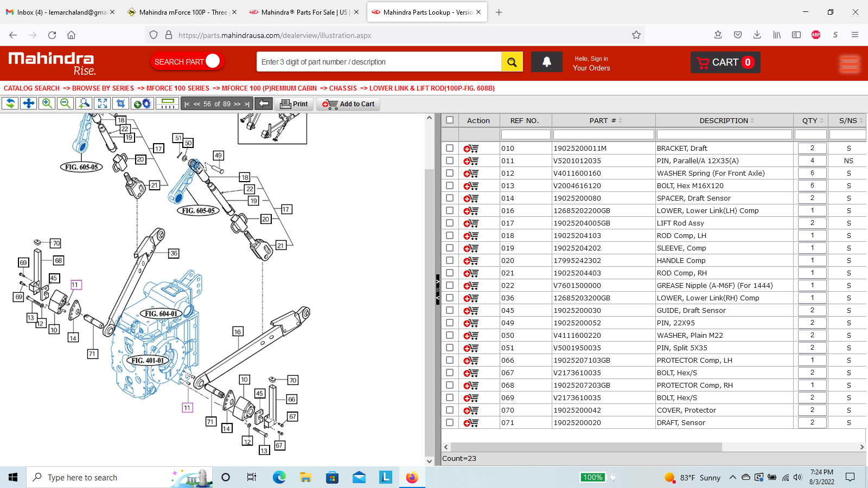This screenshot has height=488, width=868.
Task: Select the crop illustration tool
Action: pos(121,104)
